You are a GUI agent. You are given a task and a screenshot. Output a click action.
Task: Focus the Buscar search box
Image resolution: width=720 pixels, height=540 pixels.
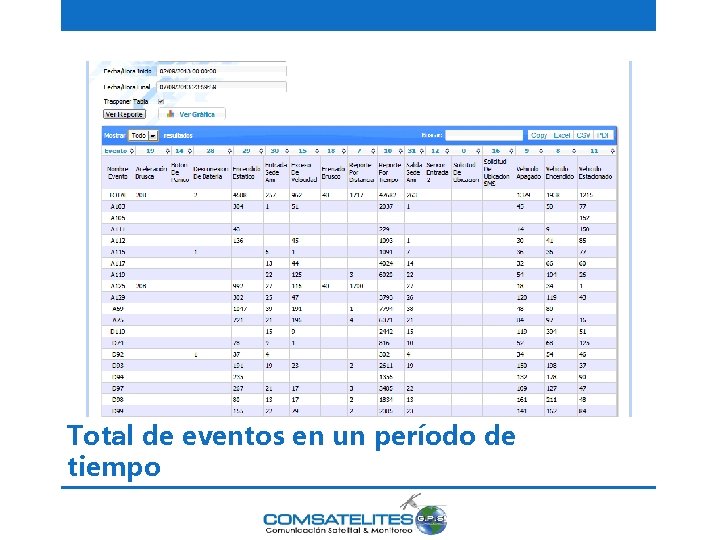click(484, 135)
